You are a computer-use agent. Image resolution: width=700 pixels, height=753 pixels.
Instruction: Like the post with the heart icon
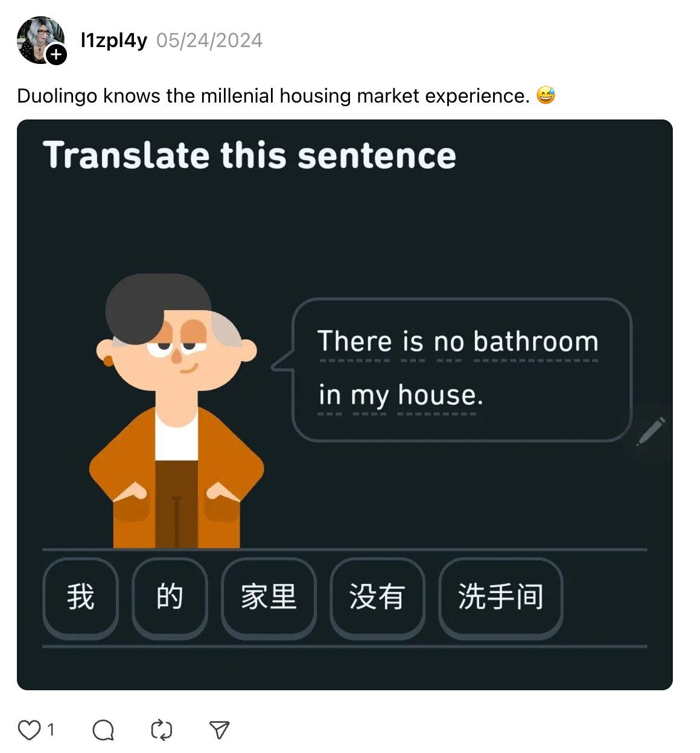tap(29, 730)
